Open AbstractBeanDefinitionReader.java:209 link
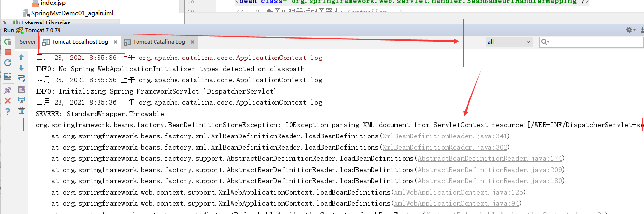The height and width of the screenshot is (214, 644). (490, 170)
